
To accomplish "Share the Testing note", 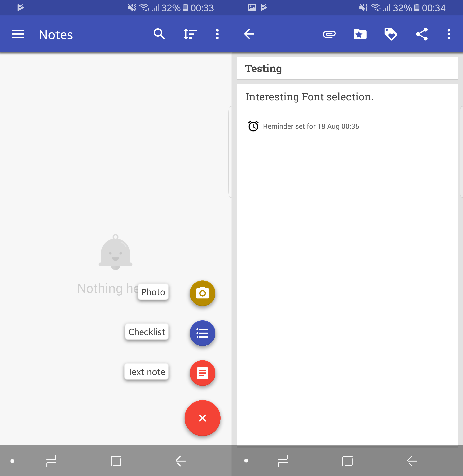I will tap(422, 34).
